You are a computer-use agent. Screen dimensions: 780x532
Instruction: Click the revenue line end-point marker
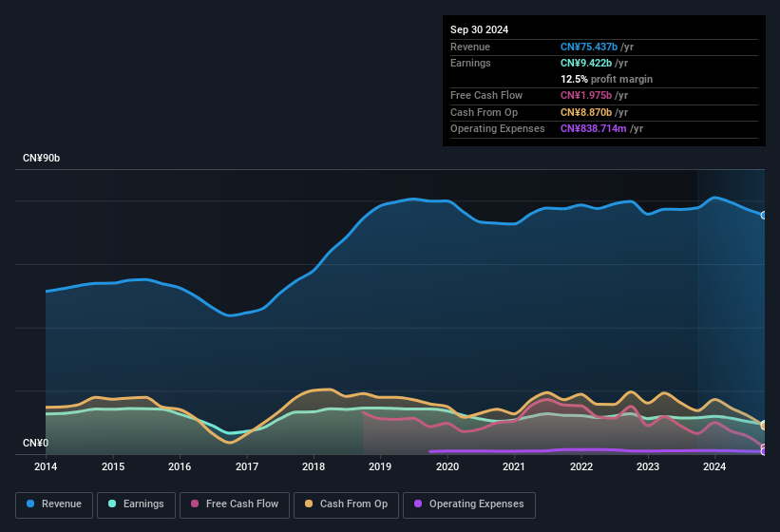764,216
